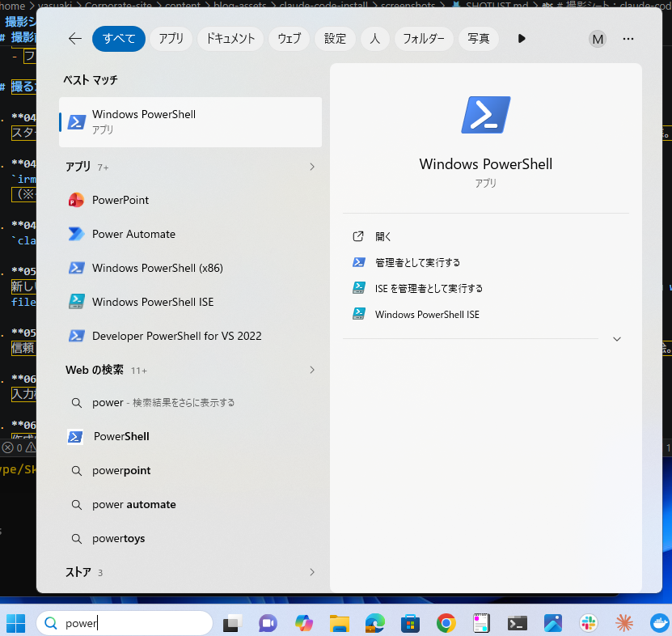Open Copilot from the taskbar

pos(304,623)
